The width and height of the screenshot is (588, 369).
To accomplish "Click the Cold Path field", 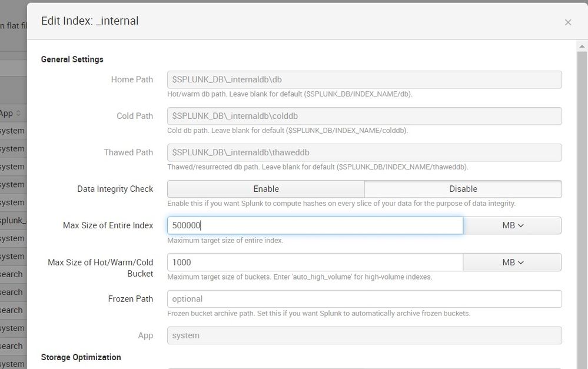I will coord(364,116).
